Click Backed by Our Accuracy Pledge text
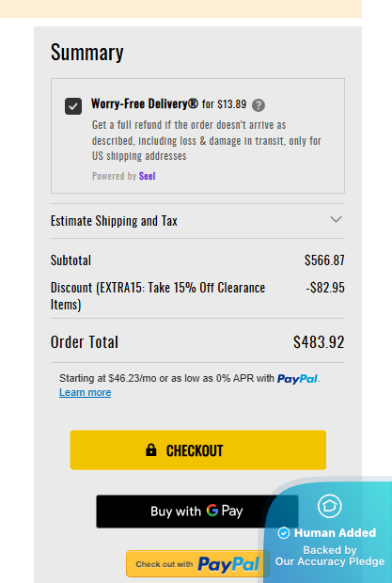Screen dimensions: 392x583 coord(330,556)
